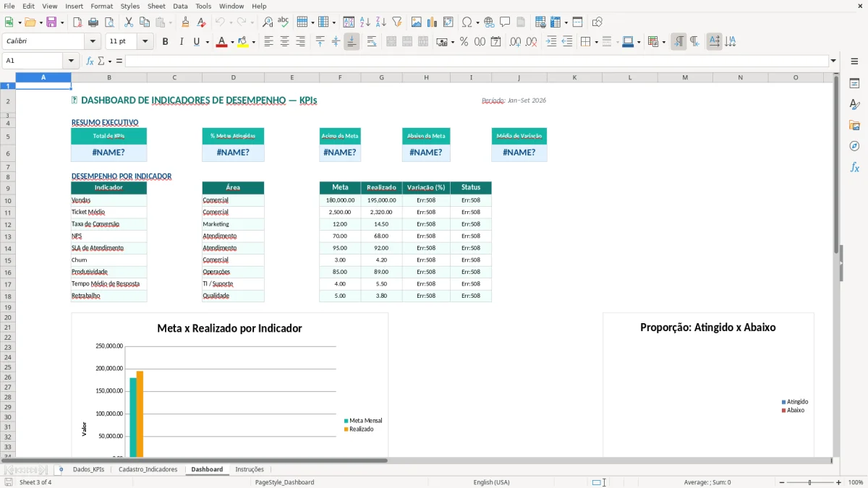Screen dimensions: 868x488
Task: Expand the formula bar
Action: (x=833, y=61)
